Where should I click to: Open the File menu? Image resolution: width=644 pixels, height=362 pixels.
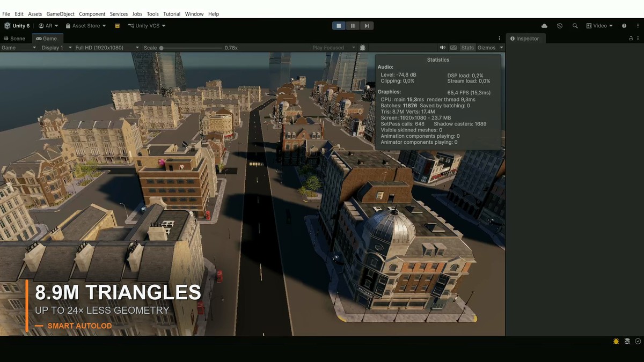6,14
